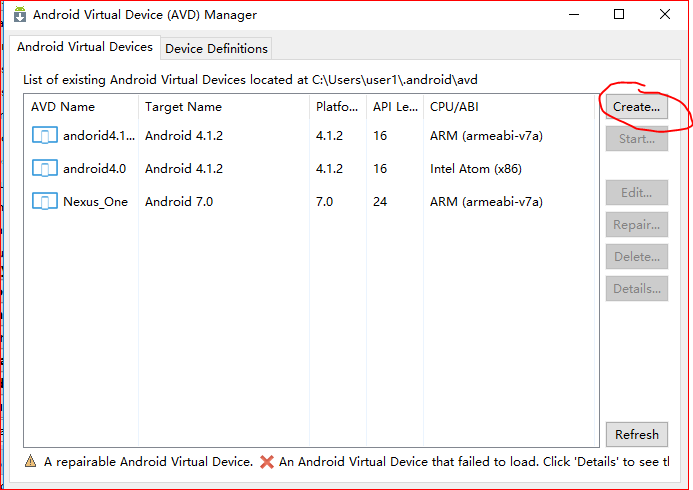Click ARM (armeabi-v7a) in andorid4.1... row
The width and height of the screenshot is (693, 490).
[486, 136]
